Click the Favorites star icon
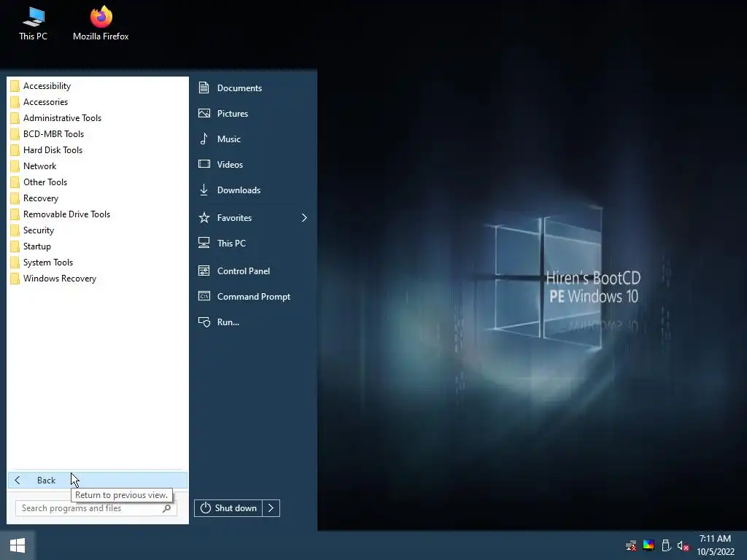The image size is (747, 560). click(x=204, y=217)
